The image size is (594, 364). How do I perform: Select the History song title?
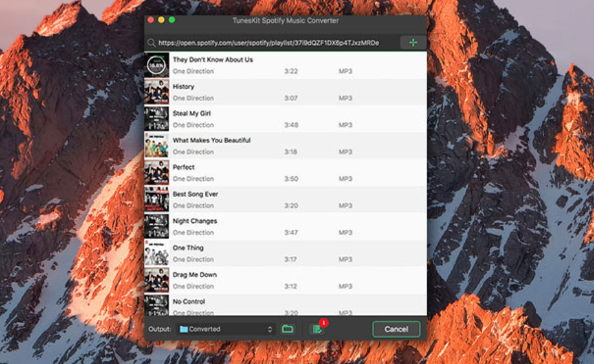click(184, 87)
